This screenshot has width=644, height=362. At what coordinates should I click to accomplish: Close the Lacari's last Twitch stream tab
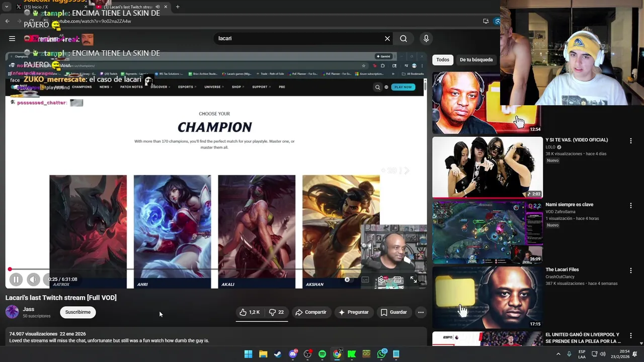click(165, 7)
